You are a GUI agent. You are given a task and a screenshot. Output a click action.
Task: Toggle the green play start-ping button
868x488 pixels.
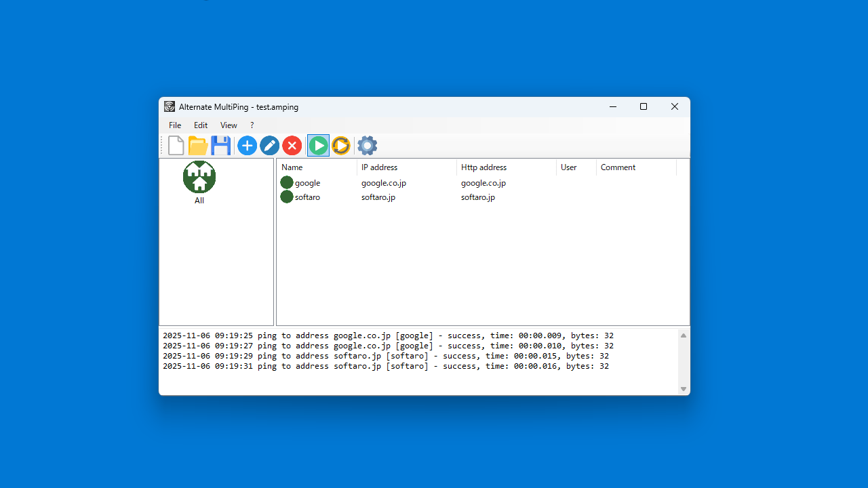pyautogui.click(x=318, y=146)
